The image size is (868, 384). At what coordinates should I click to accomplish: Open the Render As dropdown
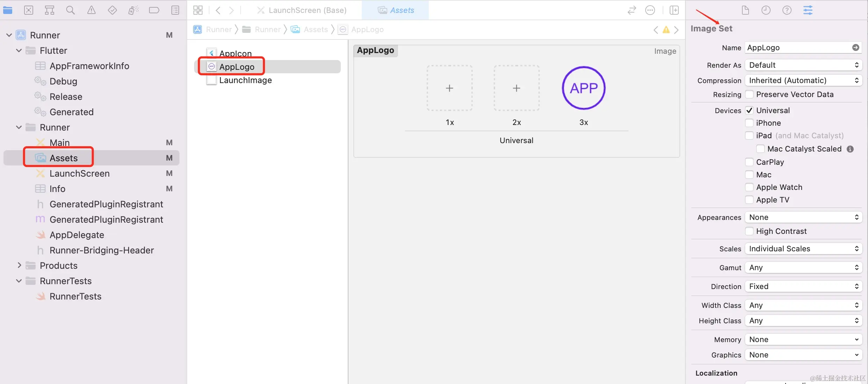[803, 65]
